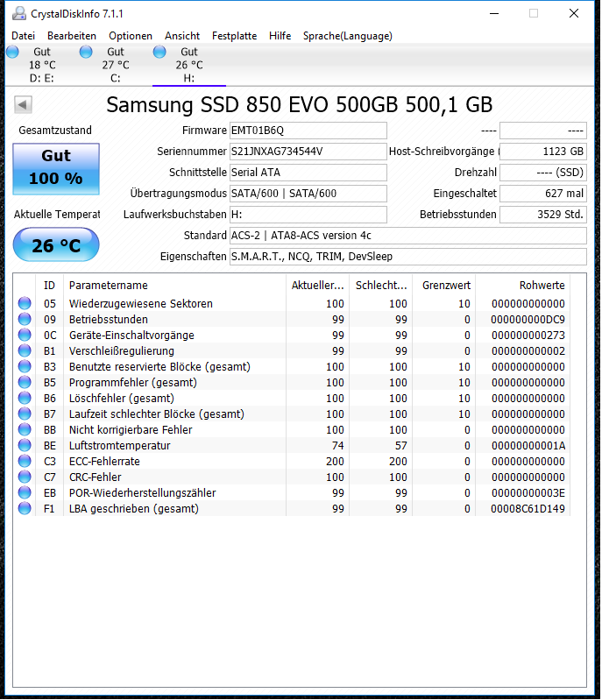Click the Host-Schreibvorgänge value 1123 GB

pos(543,152)
